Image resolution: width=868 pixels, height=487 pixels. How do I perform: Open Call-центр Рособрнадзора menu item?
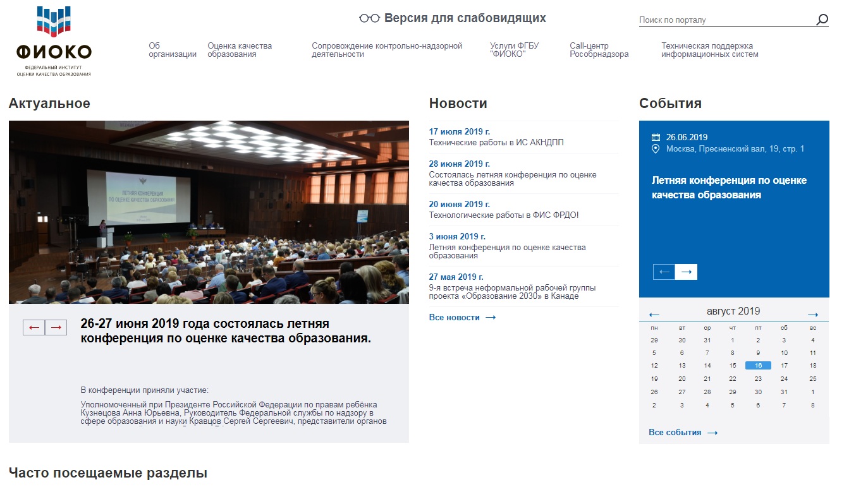[x=599, y=50]
